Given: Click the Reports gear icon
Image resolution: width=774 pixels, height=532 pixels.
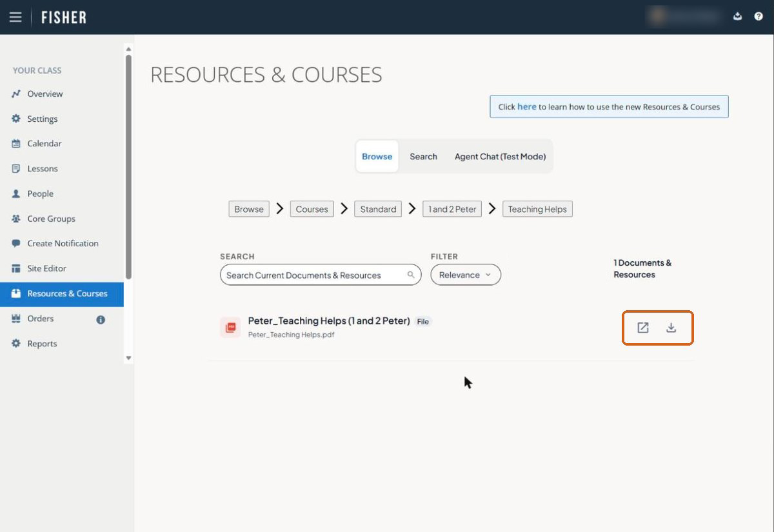Looking at the screenshot, I should coord(16,344).
